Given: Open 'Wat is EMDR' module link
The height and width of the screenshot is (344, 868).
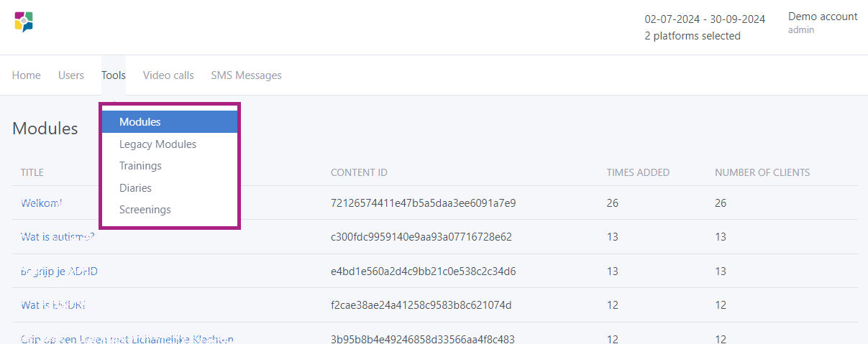Looking at the screenshot, I should (53, 305).
